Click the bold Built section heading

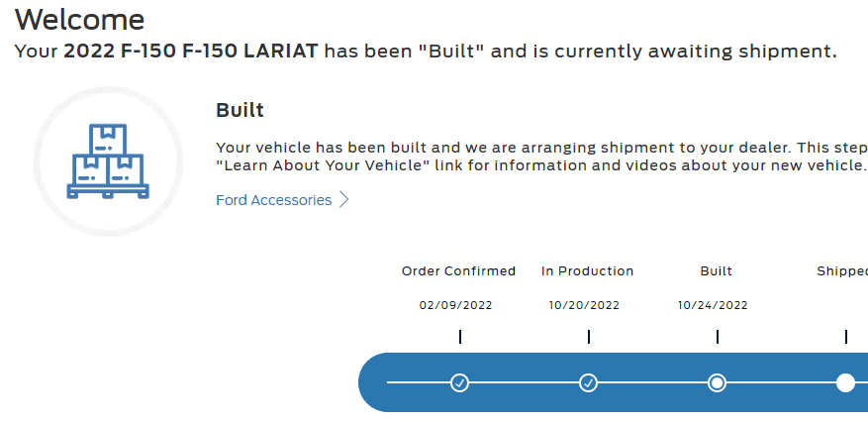point(240,110)
